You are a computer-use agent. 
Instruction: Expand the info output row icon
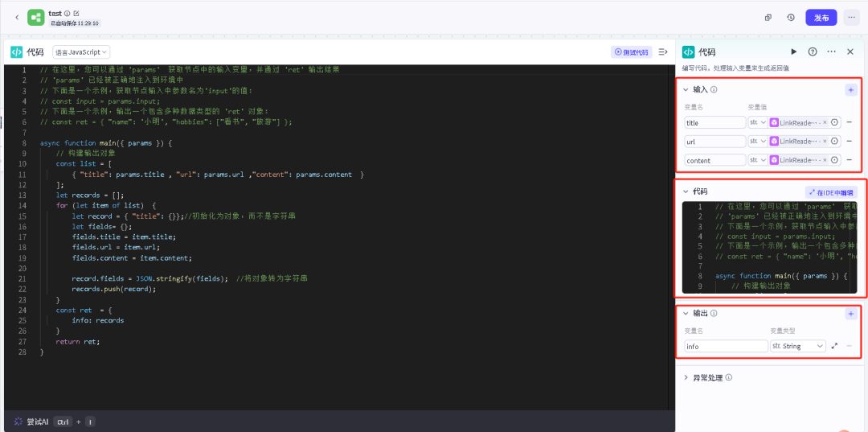(x=835, y=346)
